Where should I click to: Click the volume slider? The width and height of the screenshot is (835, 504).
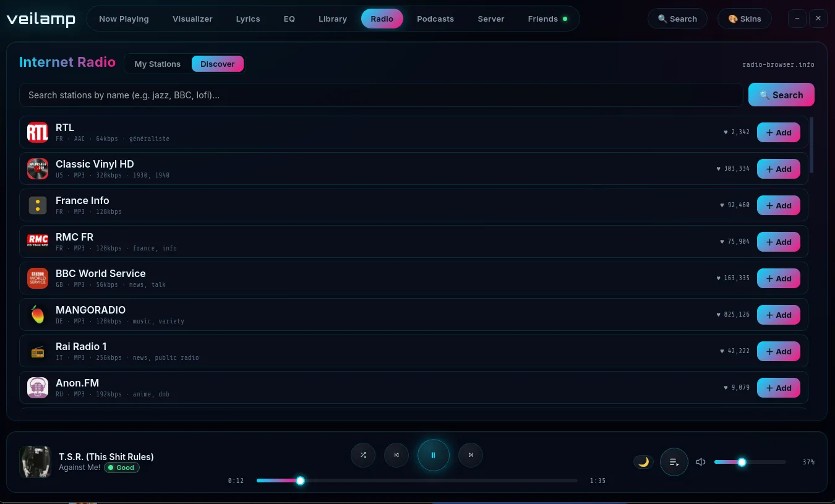[750, 462]
